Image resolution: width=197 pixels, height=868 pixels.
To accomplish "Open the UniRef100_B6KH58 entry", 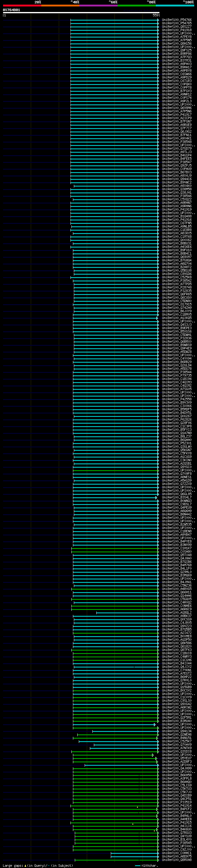I will pyautogui.click(x=176, y=775).
